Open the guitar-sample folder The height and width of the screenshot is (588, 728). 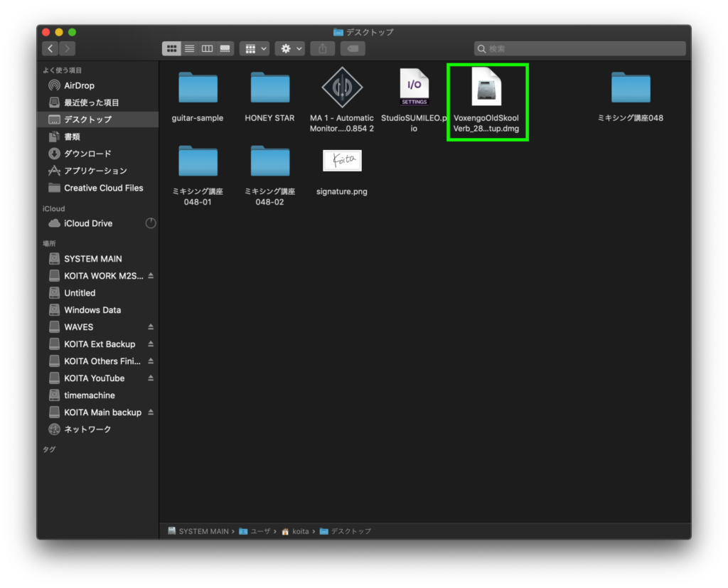coord(198,88)
